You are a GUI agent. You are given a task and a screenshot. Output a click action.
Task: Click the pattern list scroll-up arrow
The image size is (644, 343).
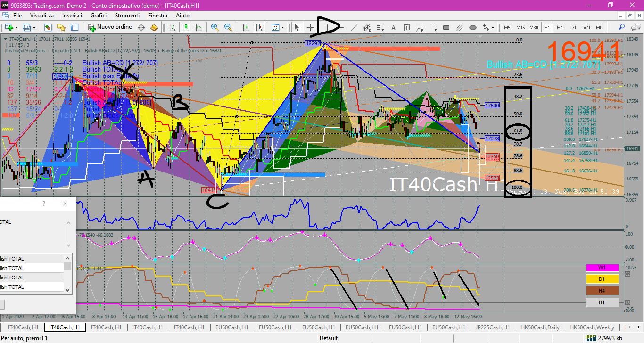(68, 258)
